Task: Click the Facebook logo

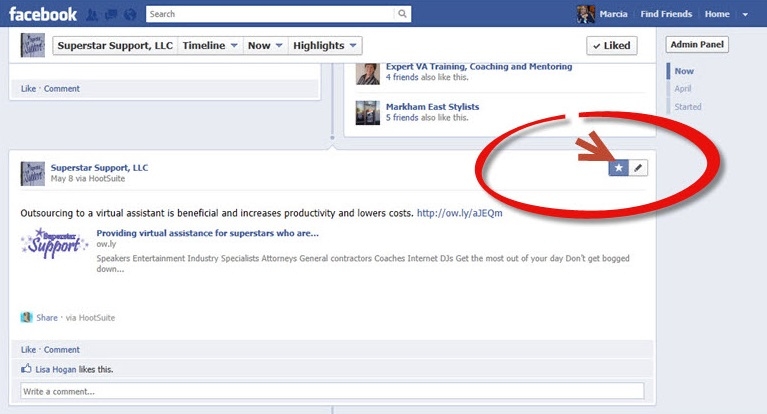Action: click(43, 14)
